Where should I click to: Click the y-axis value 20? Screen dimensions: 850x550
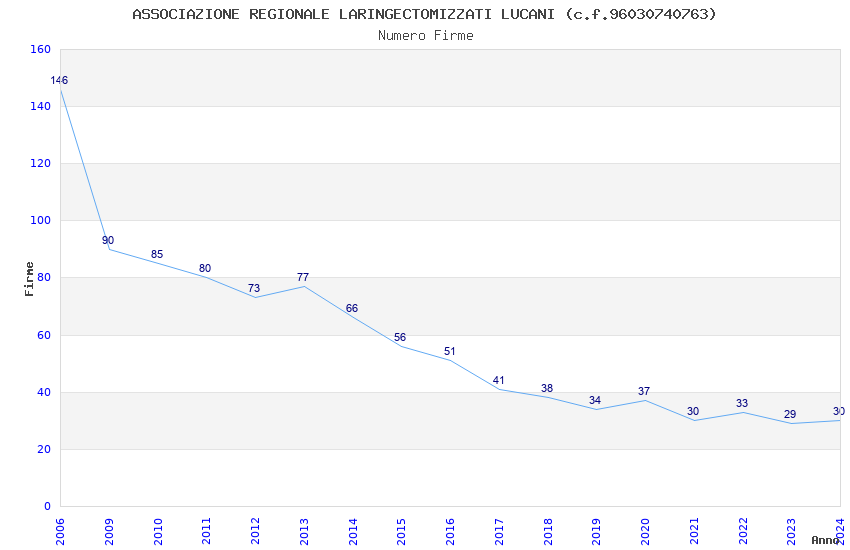point(44,449)
